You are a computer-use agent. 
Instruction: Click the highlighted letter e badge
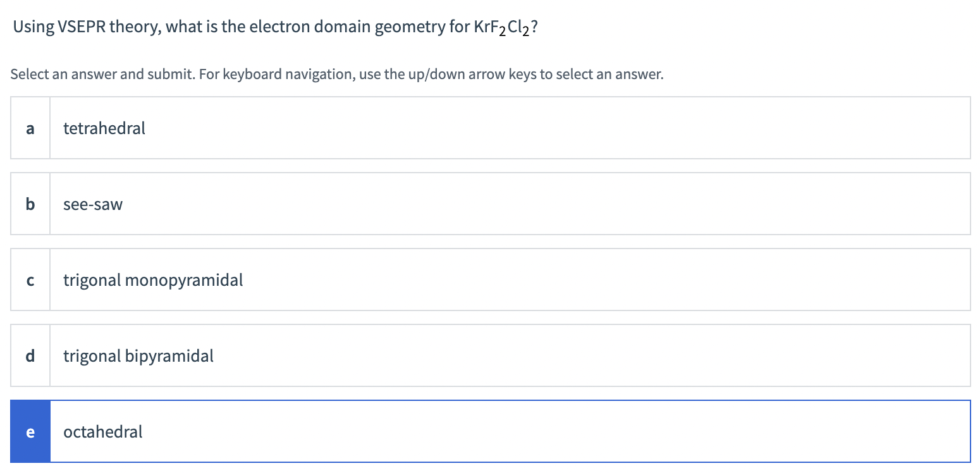click(30, 431)
